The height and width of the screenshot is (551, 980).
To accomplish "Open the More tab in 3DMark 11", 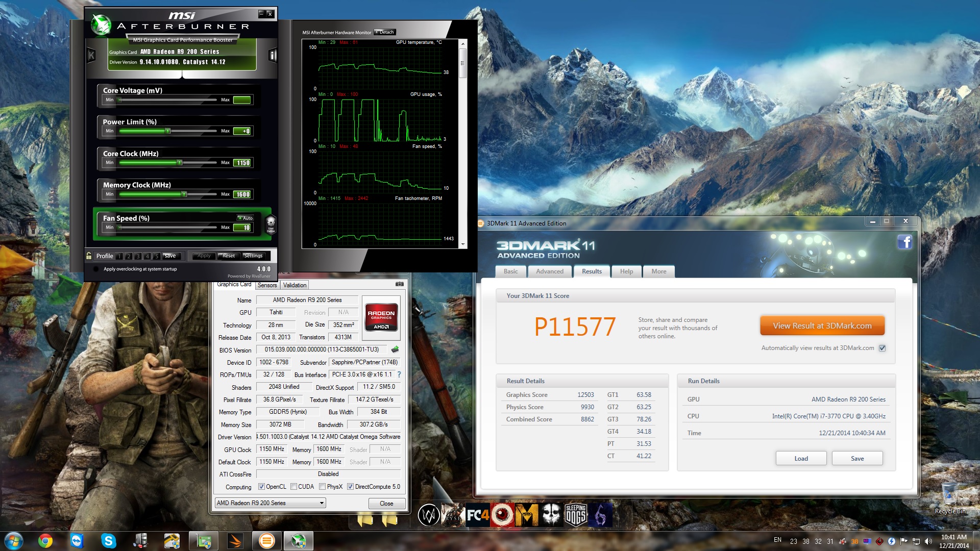I will pos(658,271).
